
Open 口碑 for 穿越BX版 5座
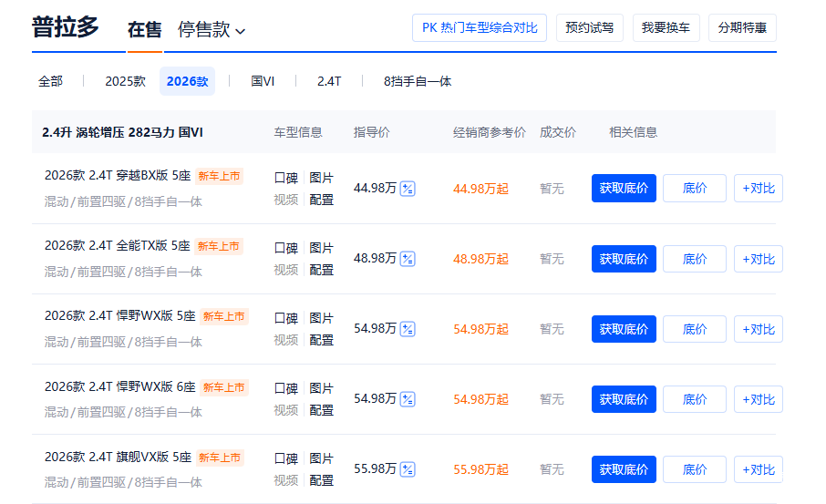pos(286,178)
